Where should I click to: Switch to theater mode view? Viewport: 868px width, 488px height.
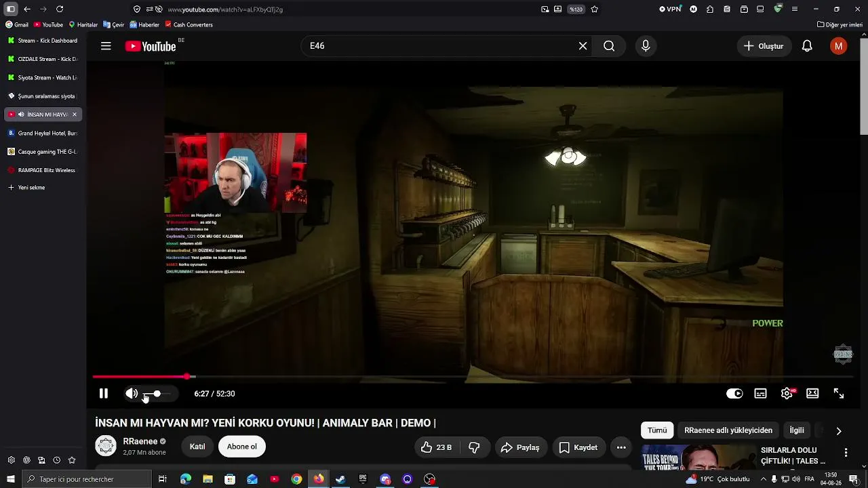[812, 394]
